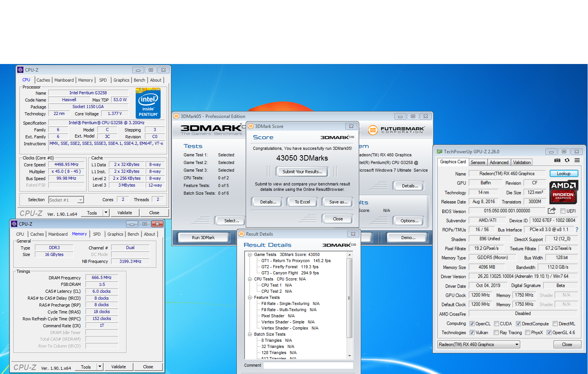This screenshot has height=374, width=588.
Task: Click the scrollbar down arrow in Result Details
Action: point(349,356)
